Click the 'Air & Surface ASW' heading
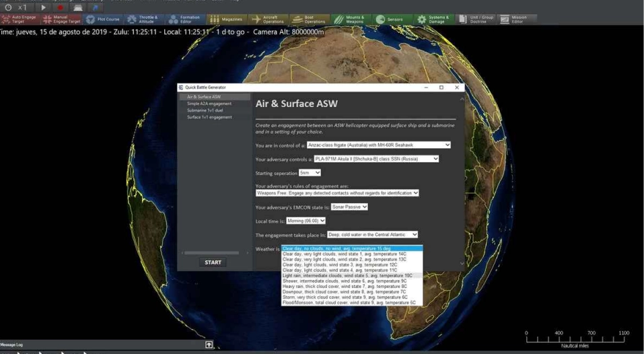The width and height of the screenshot is (644, 354). coord(297,104)
